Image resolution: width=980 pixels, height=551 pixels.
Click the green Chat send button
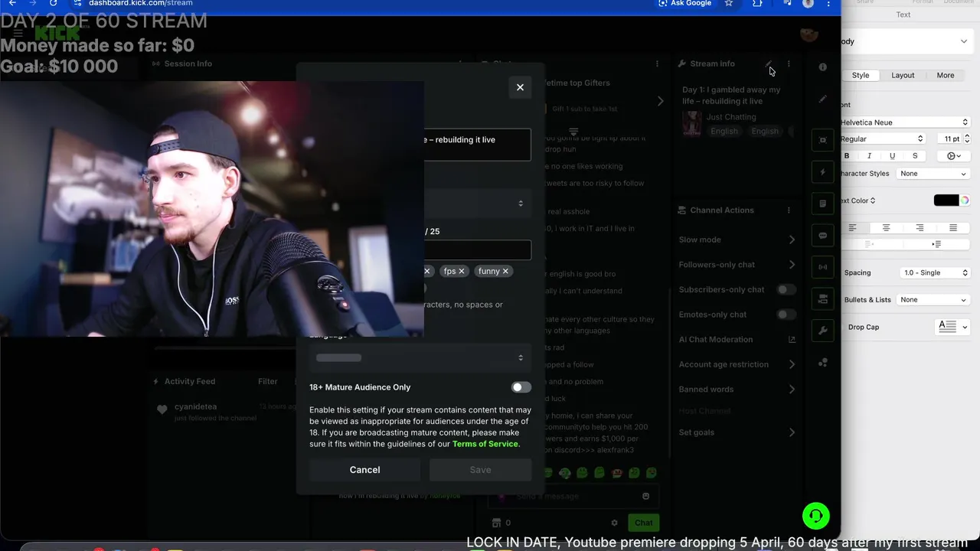643,523
